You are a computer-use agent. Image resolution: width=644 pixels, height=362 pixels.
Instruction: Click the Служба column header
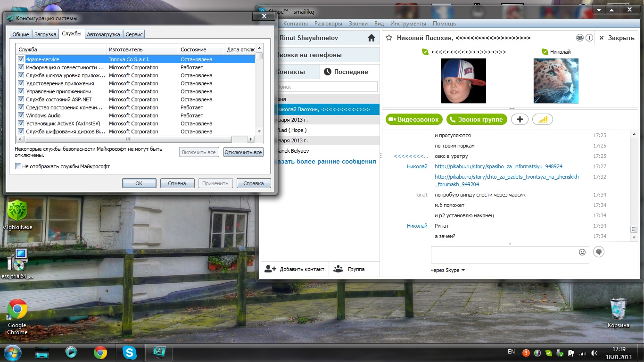pyautogui.click(x=61, y=49)
